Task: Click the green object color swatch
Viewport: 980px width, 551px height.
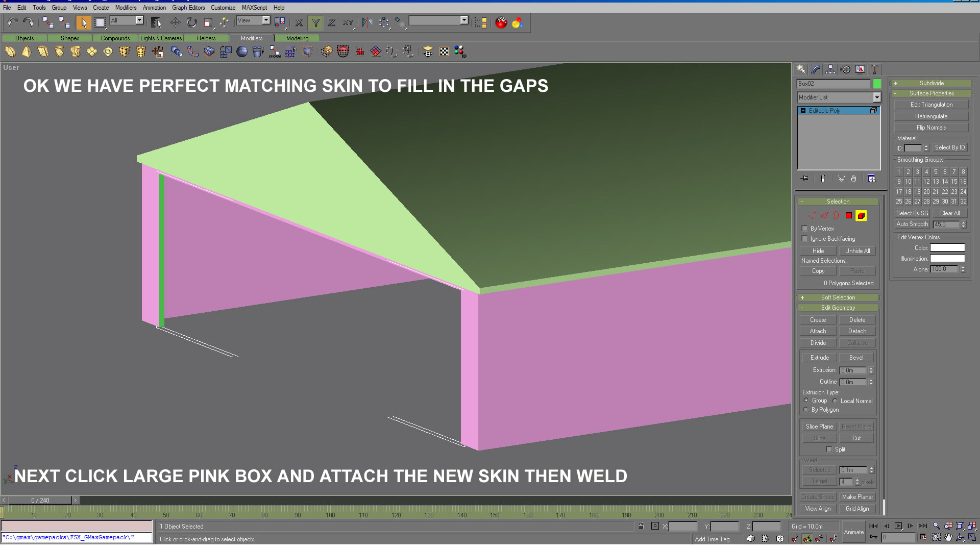Action: [x=877, y=84]
